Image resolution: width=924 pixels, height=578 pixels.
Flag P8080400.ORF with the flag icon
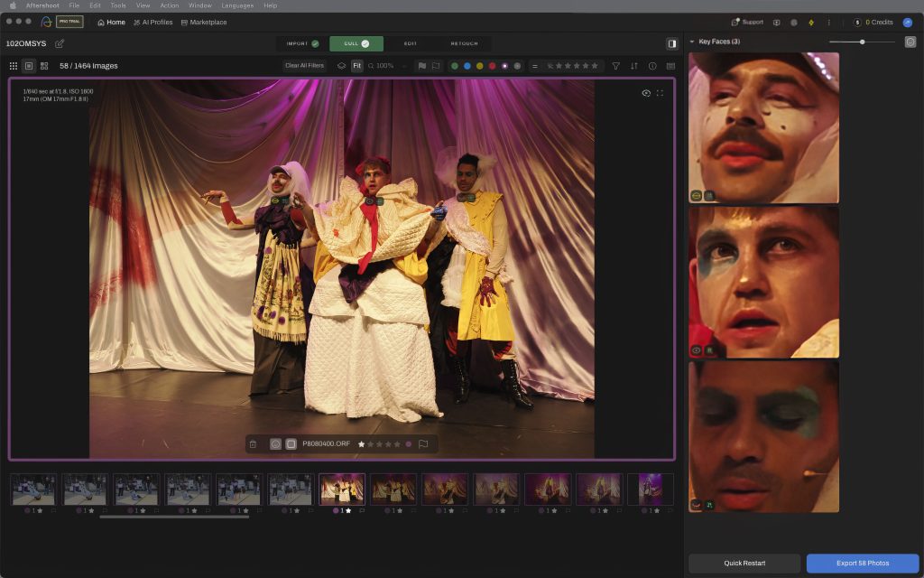(423, 444)
